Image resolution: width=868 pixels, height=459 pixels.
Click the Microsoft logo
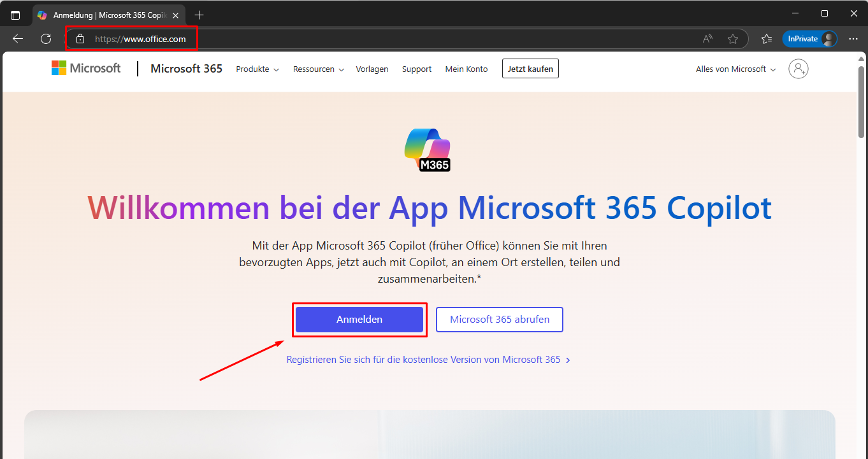[86, 68]
